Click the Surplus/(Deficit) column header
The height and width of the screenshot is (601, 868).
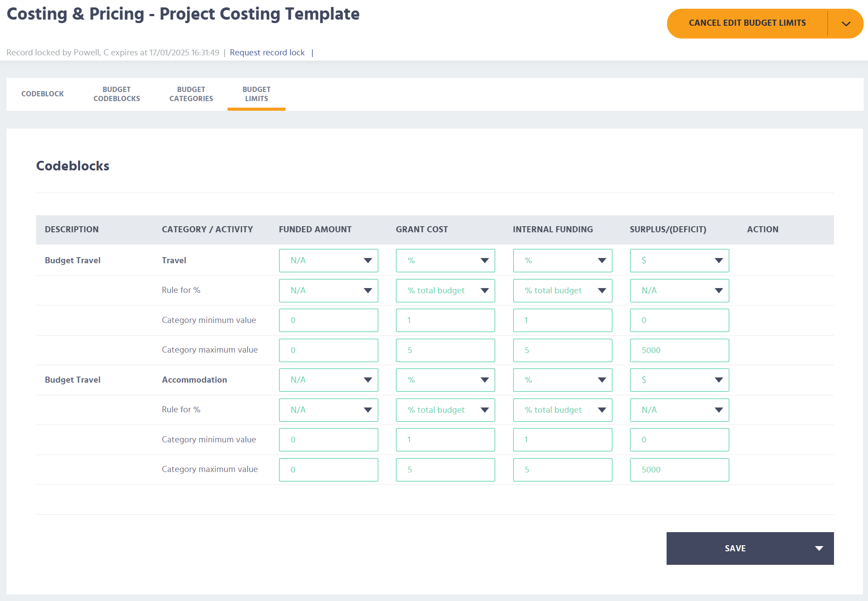tap(668, 230)
